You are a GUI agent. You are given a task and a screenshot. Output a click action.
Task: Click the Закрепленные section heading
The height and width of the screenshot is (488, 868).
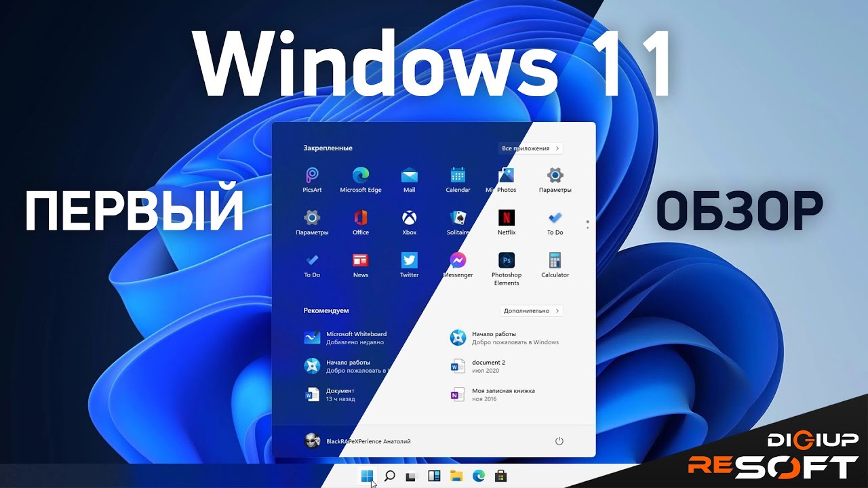pos(328,148)
